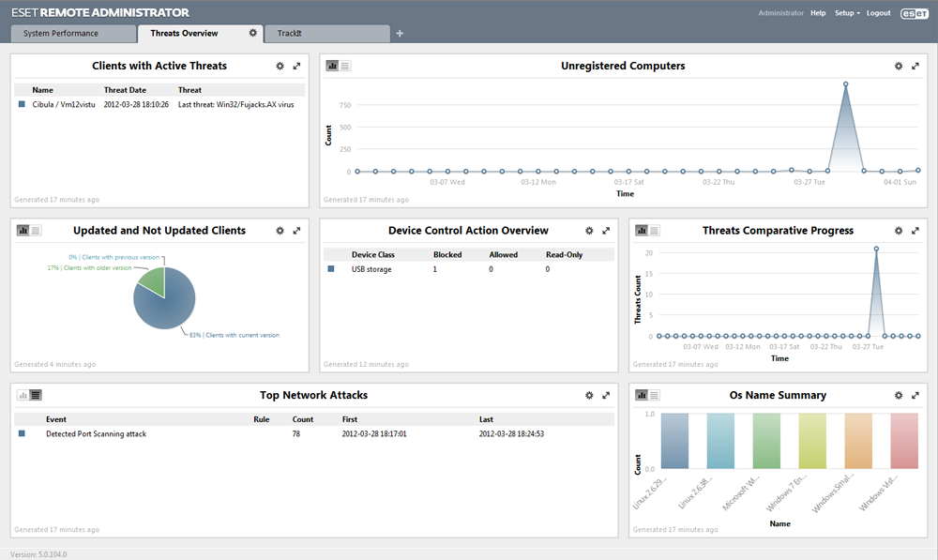This screenshot has height=560, width=938.
Task: Click the Linux 2.6.29 blue-gray bar
Action: click(x=674, y=441)
